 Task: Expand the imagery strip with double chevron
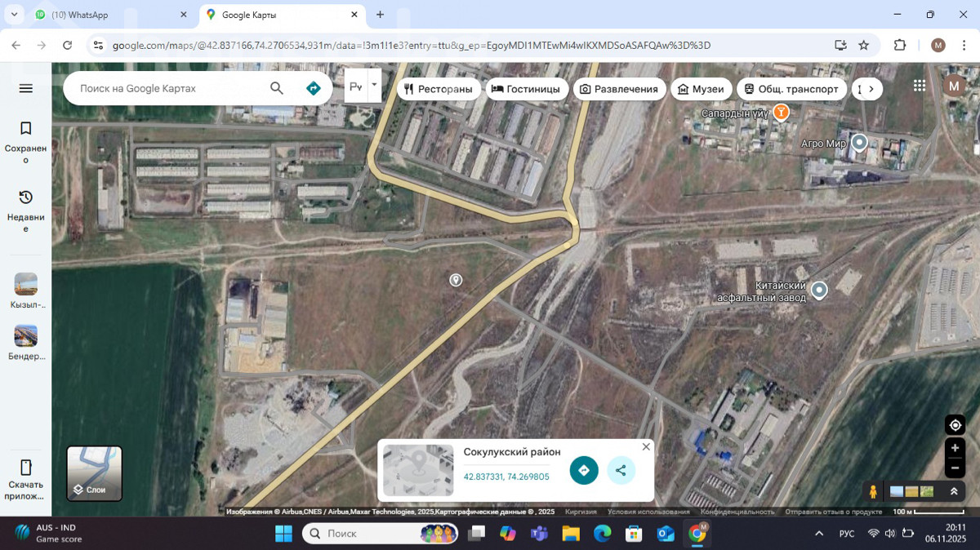click(x=953, y=491)
